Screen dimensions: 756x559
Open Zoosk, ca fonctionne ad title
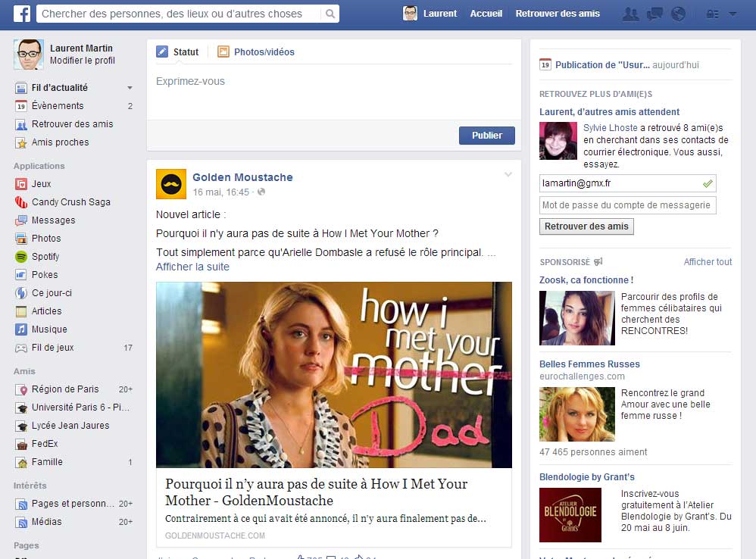click(x=586, y=280)
